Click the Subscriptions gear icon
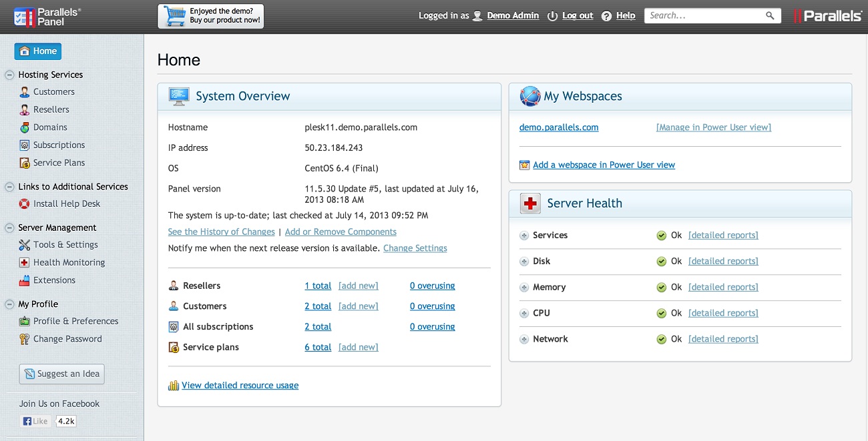Viewport: 868px width, 441px height. point(25,145)
